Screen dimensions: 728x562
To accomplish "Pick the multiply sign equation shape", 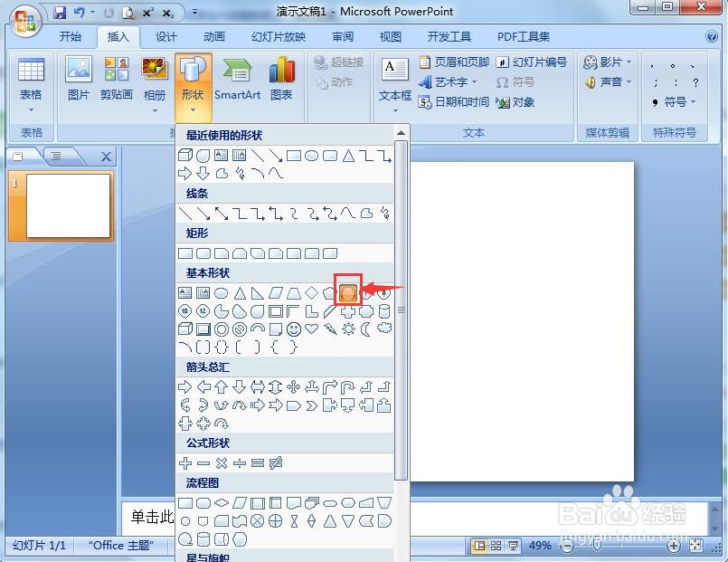I will coord(222,462).
